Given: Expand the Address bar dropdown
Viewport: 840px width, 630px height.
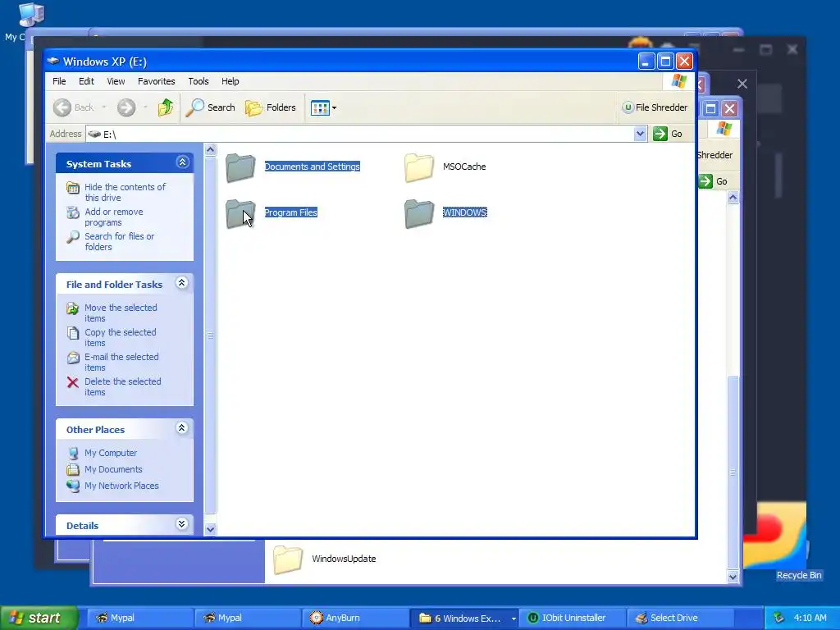Looking at the screenshot, I should [640, 134].
